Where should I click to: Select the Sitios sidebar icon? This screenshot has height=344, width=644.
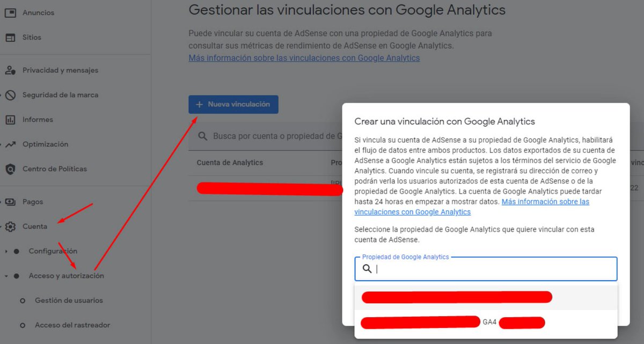click(x=10, y=37)
